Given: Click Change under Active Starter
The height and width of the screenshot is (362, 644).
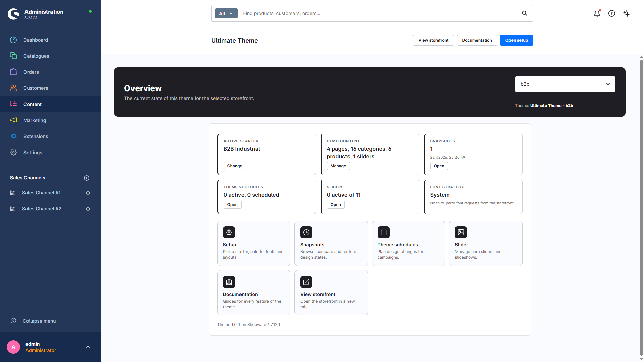Looking at the screenshot, I should 235,166.
